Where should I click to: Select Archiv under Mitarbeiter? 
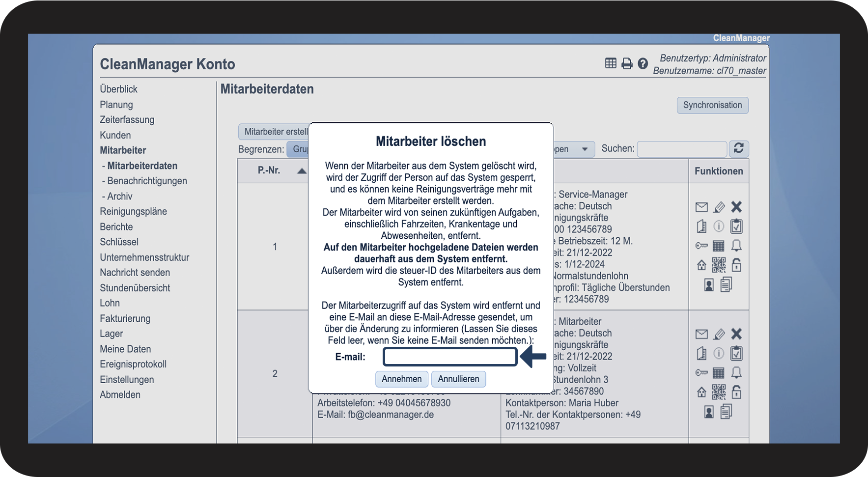coord(119,196)
